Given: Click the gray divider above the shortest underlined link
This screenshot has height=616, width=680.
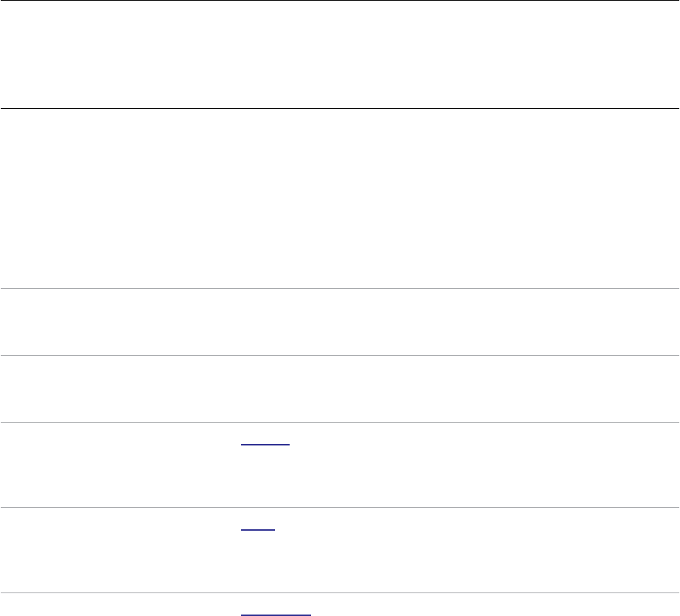Looking at the screenshot, I should pyautogui.click(x=340, y=507).
